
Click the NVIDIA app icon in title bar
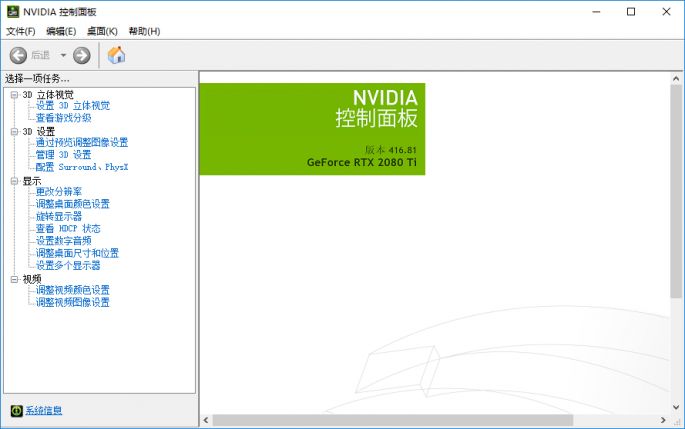point(11,12)
